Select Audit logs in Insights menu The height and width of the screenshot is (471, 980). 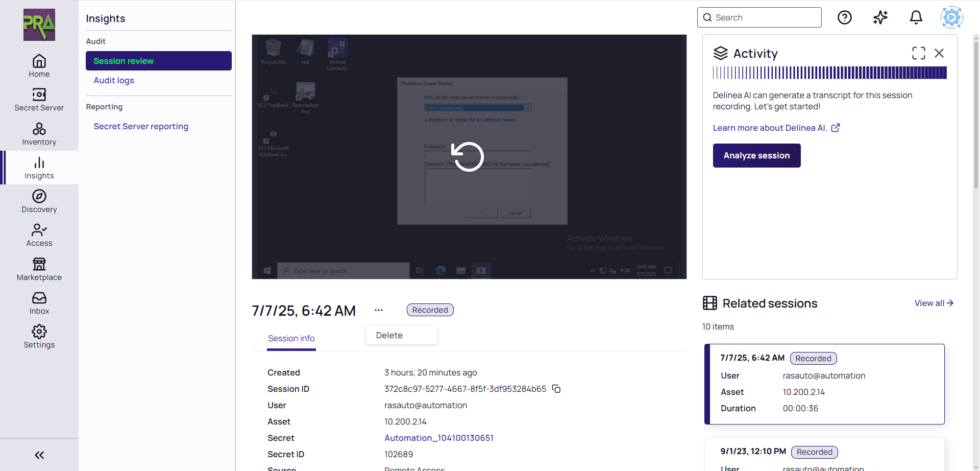pyautogui.click(x=114, y=80)
